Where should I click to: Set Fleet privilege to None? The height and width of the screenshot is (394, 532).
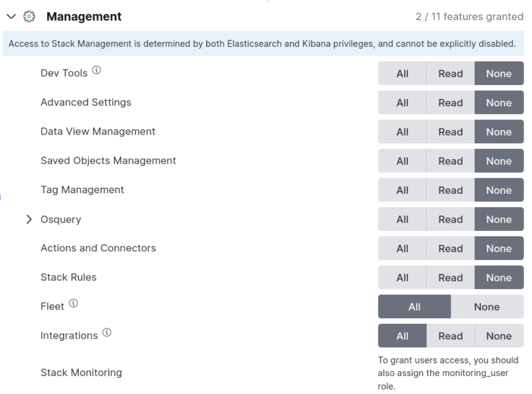pyautogui.click(x=487, y=307)
